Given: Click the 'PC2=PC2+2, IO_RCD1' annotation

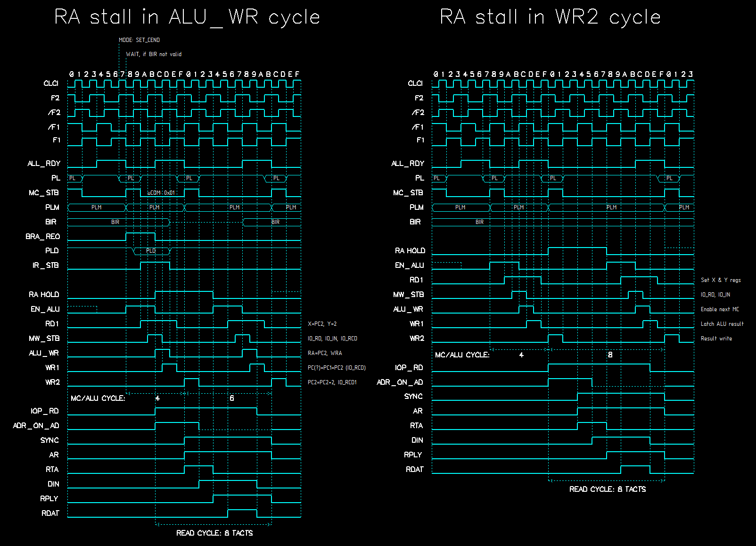Looking at the screenshot, I should [x=332, y=382].
